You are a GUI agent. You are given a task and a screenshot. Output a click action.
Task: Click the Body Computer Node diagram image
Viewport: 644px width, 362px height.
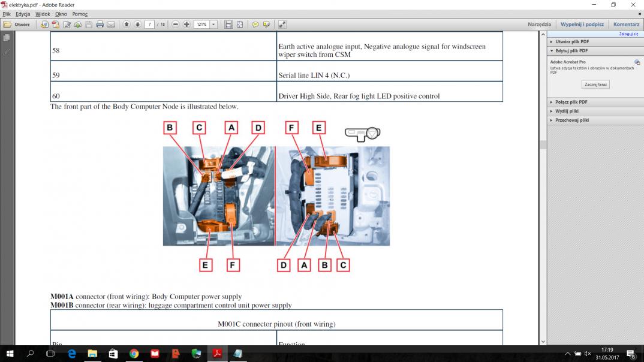coord(276,196)
